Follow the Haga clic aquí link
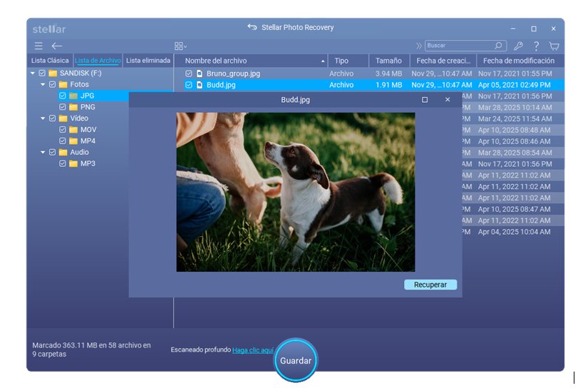The height and width of the screenshot is (388, 588). (x=253, y=350)
